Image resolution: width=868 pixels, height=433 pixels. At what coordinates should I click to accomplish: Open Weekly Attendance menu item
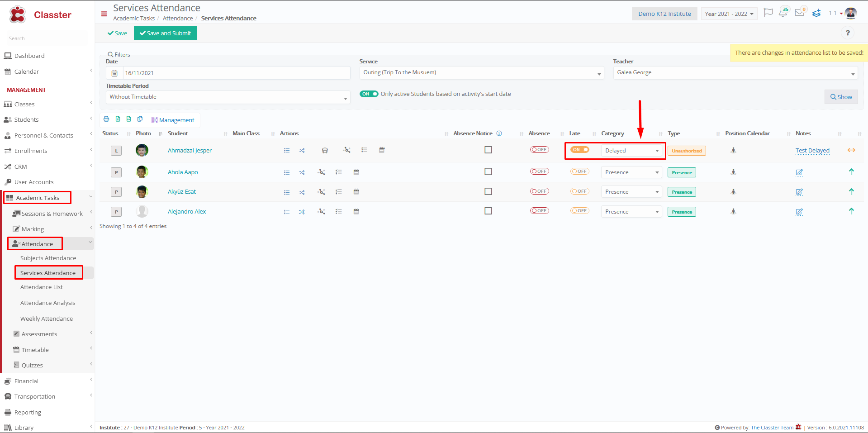tap(47, 319)
